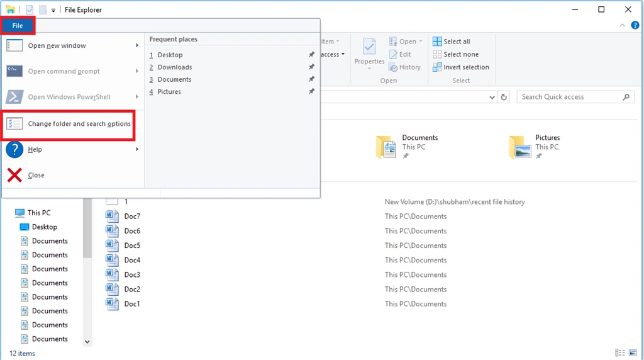Open the Documents pinned folder tile

407,147
